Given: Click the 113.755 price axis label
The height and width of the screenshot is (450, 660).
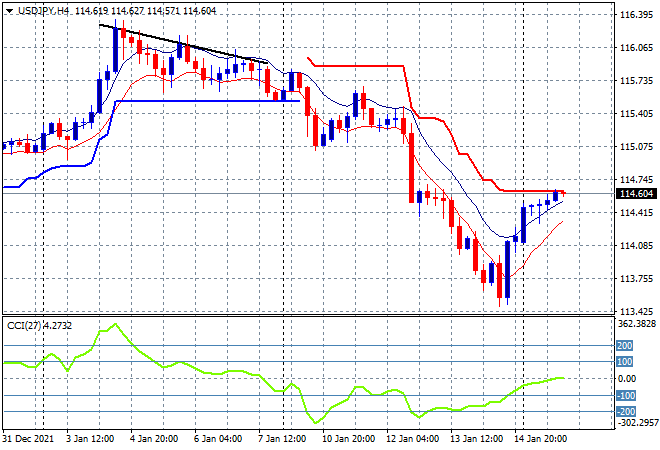Looking at the screenshot, I should coord(637,279).
